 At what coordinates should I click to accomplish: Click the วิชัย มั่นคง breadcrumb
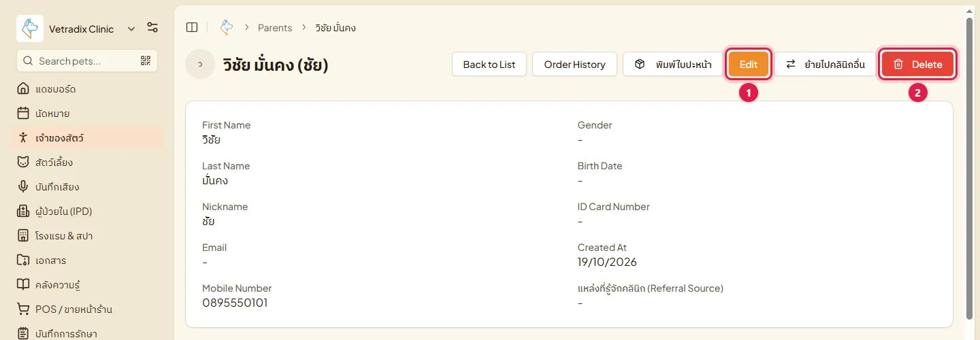tap(336, 28)
